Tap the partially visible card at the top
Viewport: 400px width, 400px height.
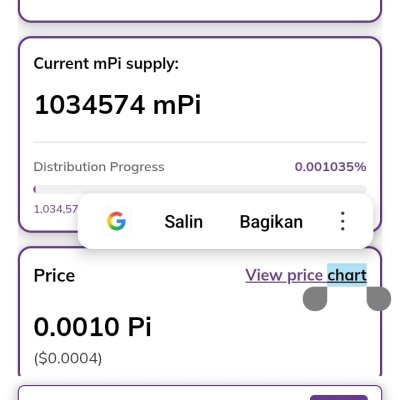[200, 11]
